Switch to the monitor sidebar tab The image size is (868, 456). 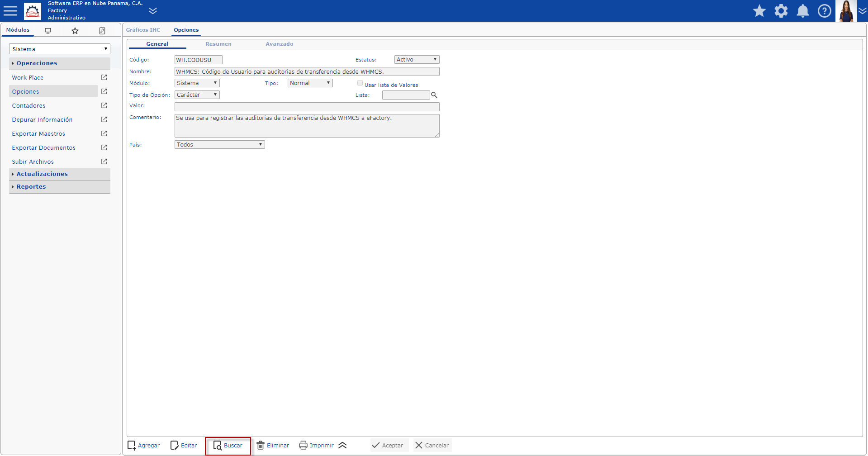[x=48, y=30]
